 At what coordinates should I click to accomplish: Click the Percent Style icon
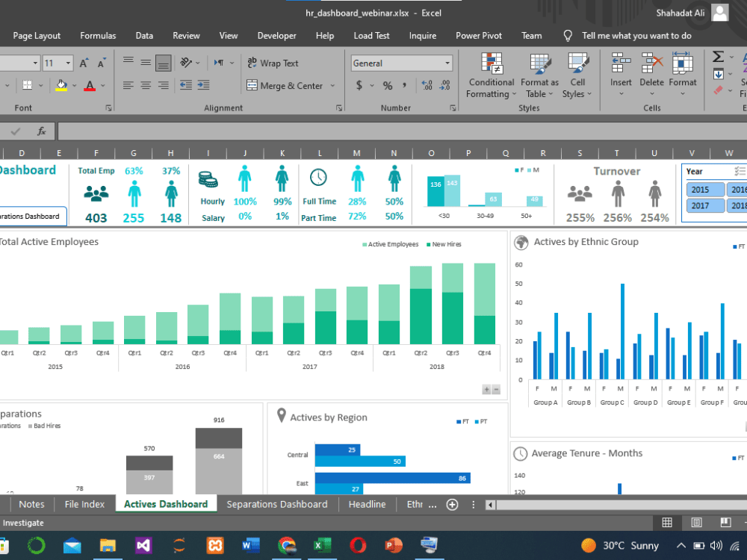[386, 85]
